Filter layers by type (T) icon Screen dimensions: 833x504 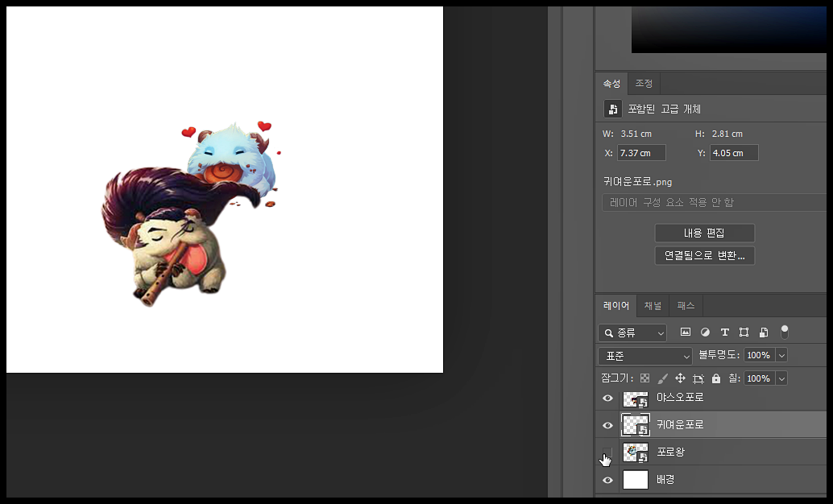(724, 333)
